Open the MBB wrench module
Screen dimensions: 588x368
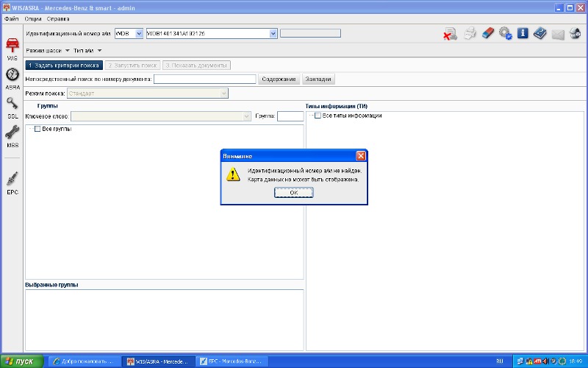tap(12, 137)
